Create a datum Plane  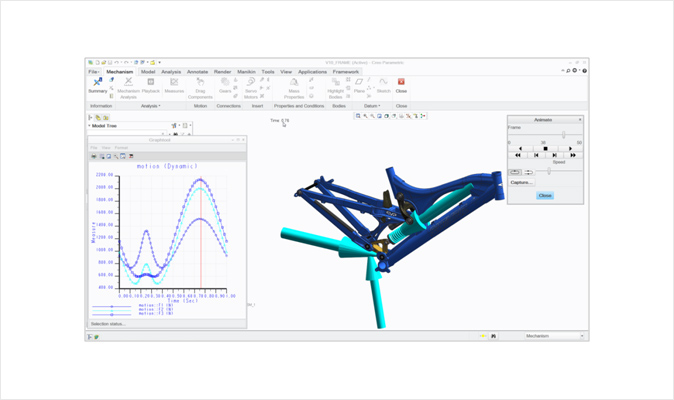click(x=359, y=85)
